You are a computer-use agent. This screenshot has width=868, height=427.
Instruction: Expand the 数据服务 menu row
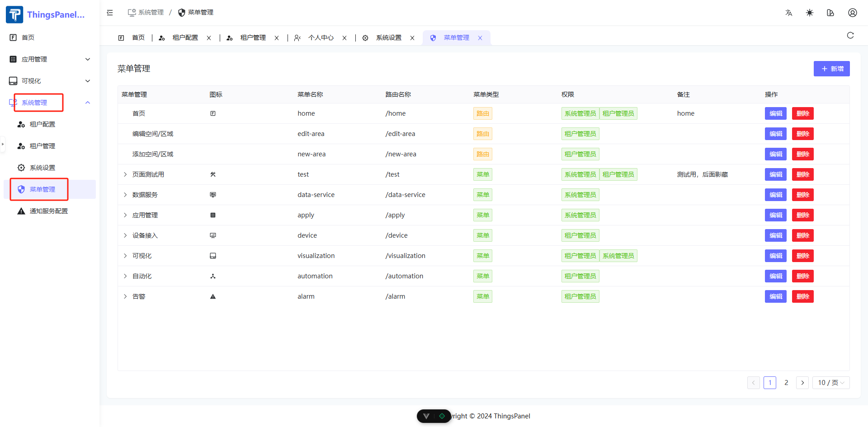[x=125, y=195]
